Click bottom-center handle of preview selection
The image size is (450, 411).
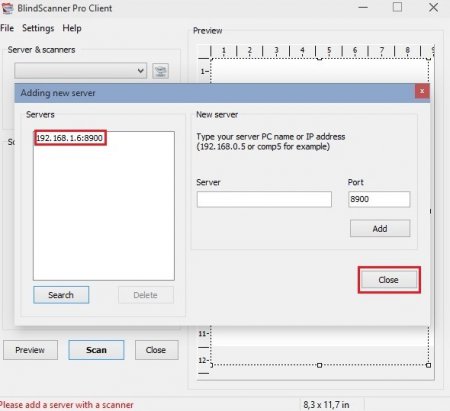coord(319,365)
